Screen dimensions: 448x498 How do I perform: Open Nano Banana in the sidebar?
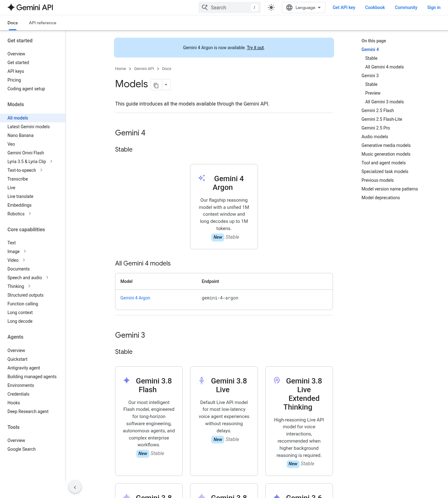click(21, 135)
